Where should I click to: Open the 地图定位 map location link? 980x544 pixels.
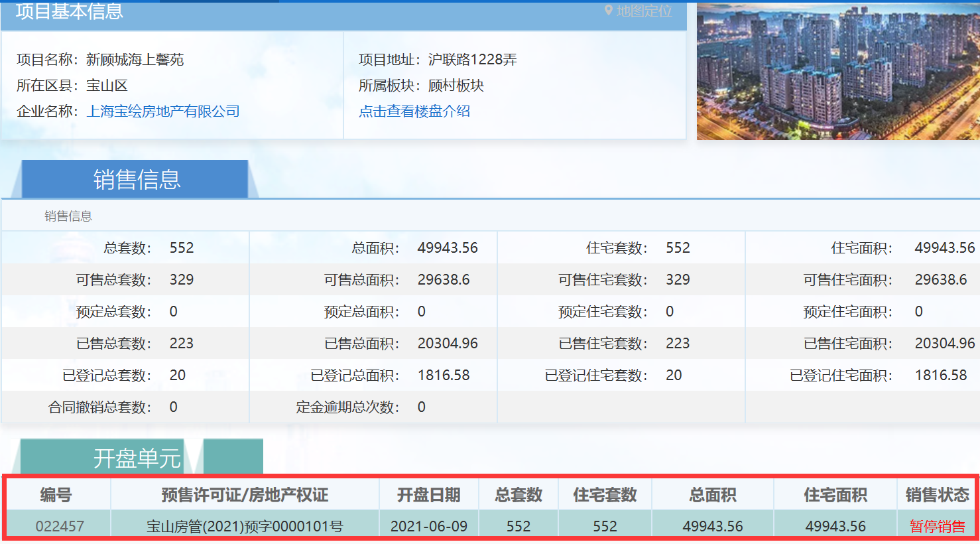tap(643, 11)
